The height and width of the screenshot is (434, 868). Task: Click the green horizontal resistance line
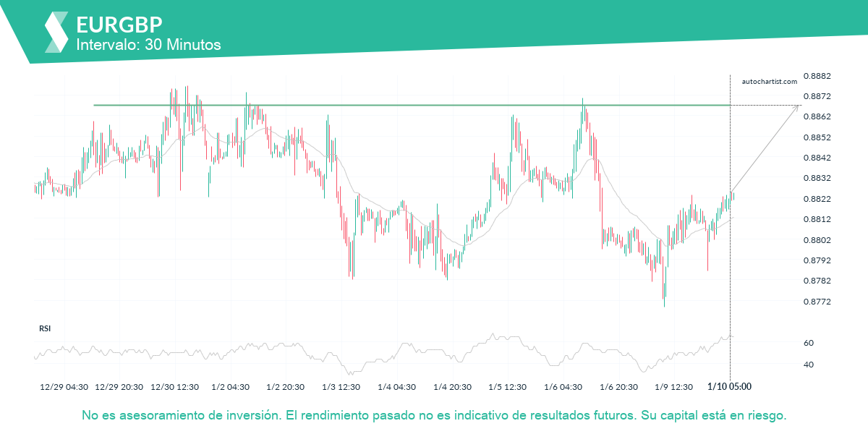(x=412, y=105)
